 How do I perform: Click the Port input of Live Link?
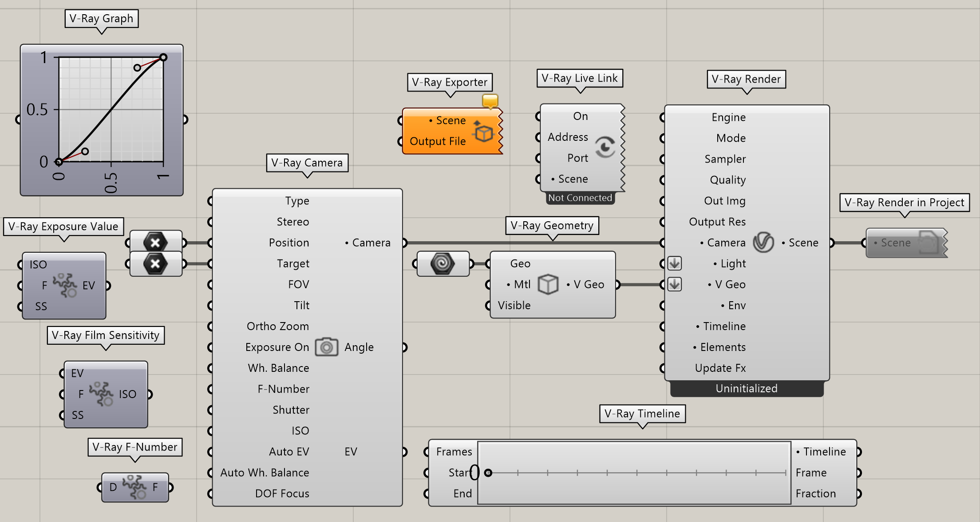(x=577, y=158)
